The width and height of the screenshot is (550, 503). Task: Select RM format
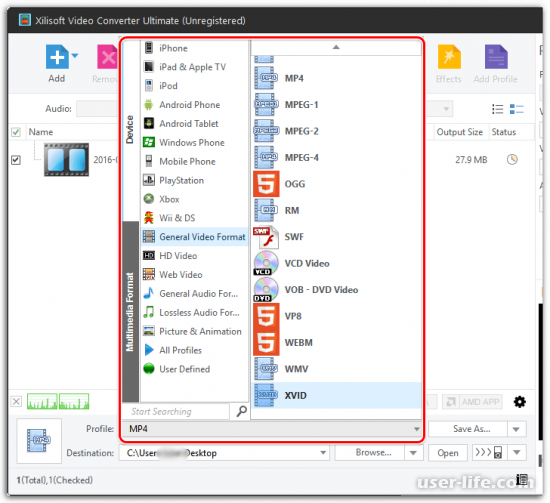pos(337,210)
